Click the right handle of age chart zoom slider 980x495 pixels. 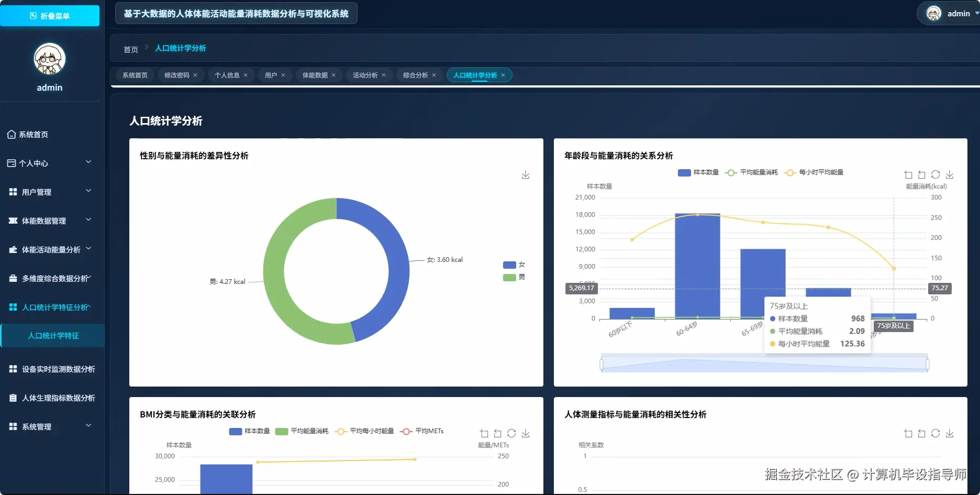tap(928, 364)
